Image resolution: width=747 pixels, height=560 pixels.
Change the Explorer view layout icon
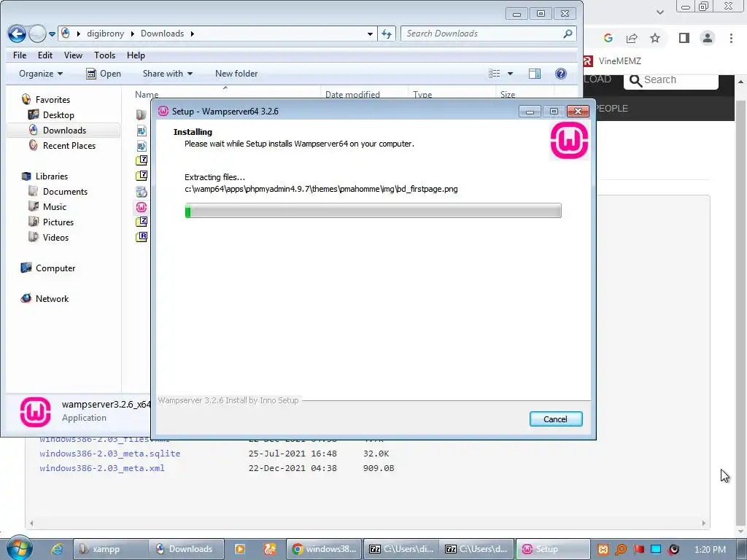[495, 74]
